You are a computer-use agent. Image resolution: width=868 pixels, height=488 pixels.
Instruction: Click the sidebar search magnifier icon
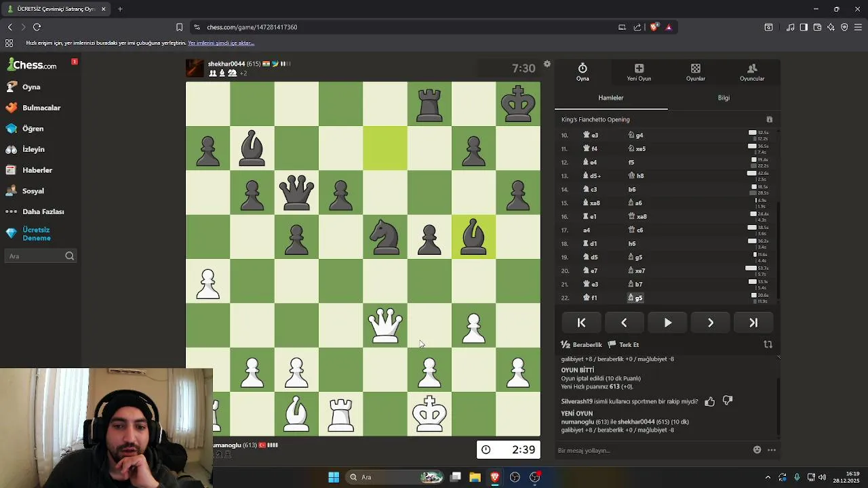tap(69, 256)
